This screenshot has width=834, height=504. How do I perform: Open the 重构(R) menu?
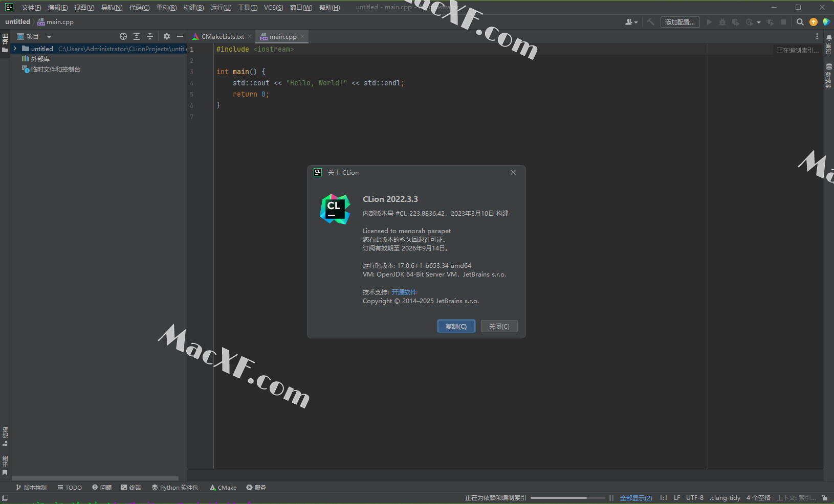pos(166,7)
